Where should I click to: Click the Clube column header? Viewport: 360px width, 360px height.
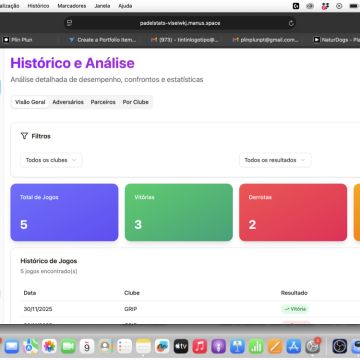[x=132, y=293]
